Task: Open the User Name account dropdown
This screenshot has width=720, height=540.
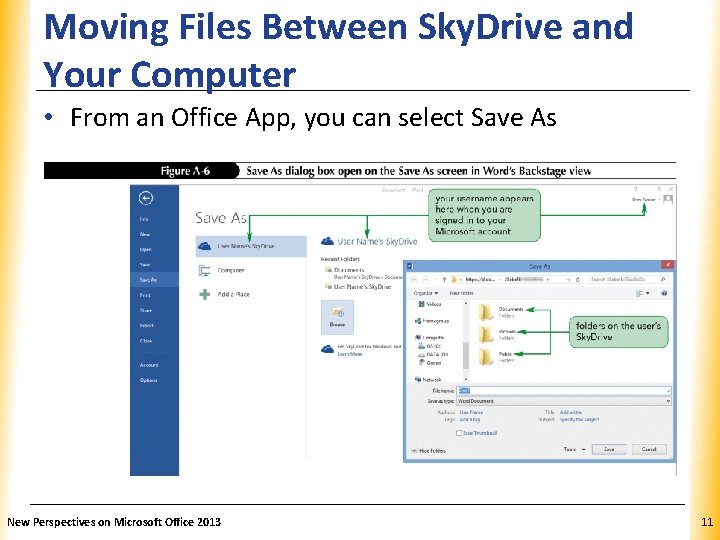Action: click(x=646, y=199)
